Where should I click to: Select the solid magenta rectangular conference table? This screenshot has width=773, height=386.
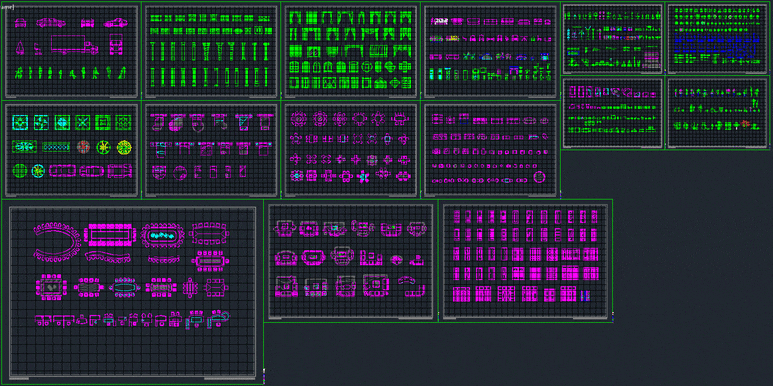(110, 234)
